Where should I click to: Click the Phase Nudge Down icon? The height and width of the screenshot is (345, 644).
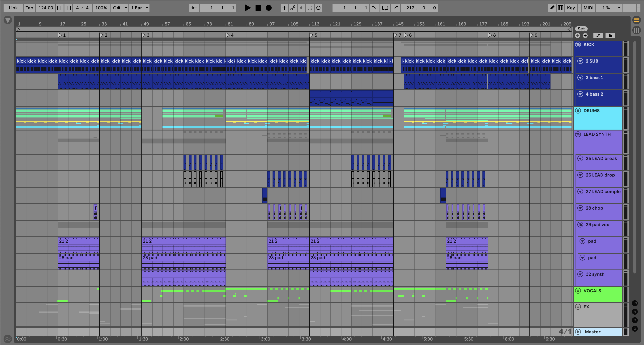(x=60, y=8)
